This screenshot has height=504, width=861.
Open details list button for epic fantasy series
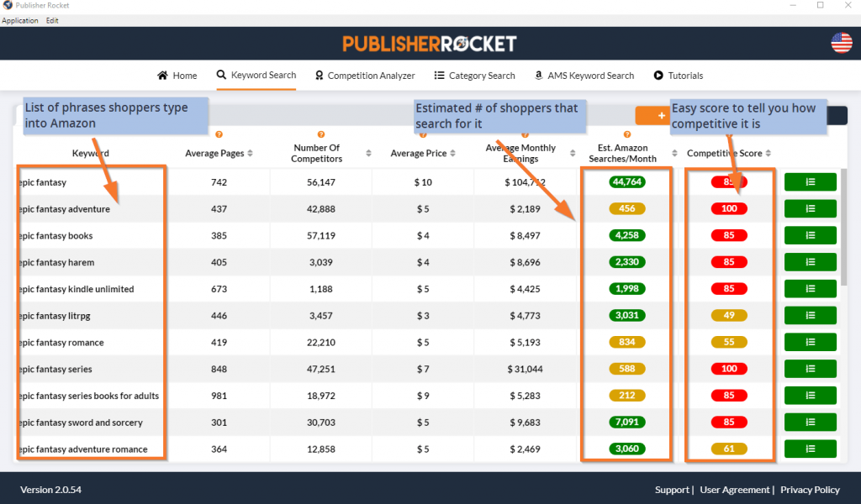click(810, 369)
